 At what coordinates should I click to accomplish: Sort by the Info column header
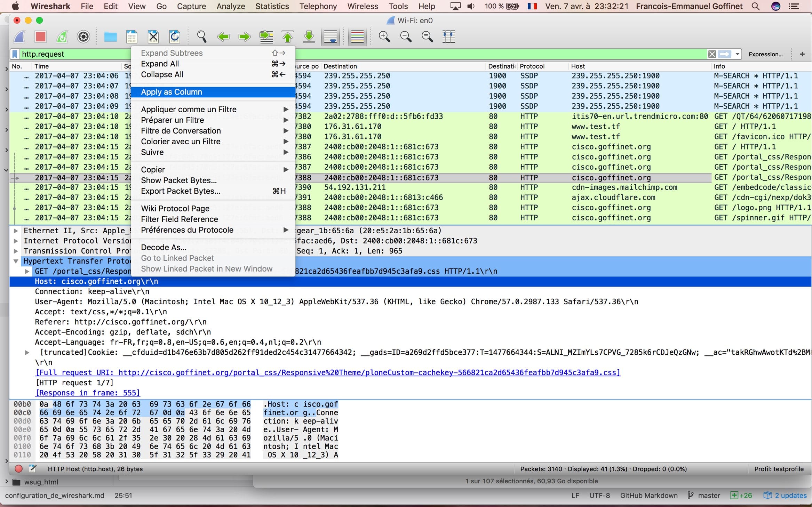[761, 66]
